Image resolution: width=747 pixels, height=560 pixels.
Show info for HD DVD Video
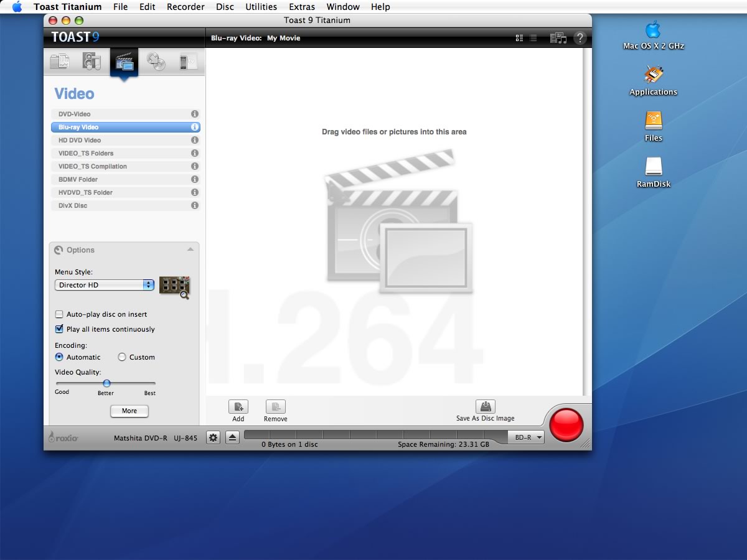pyautogui.click(x=195, y=140)
